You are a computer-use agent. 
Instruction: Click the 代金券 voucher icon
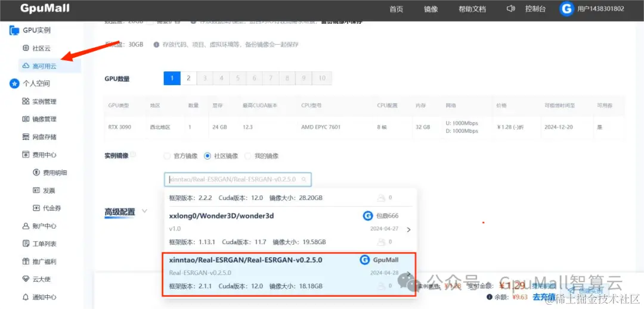36,208
